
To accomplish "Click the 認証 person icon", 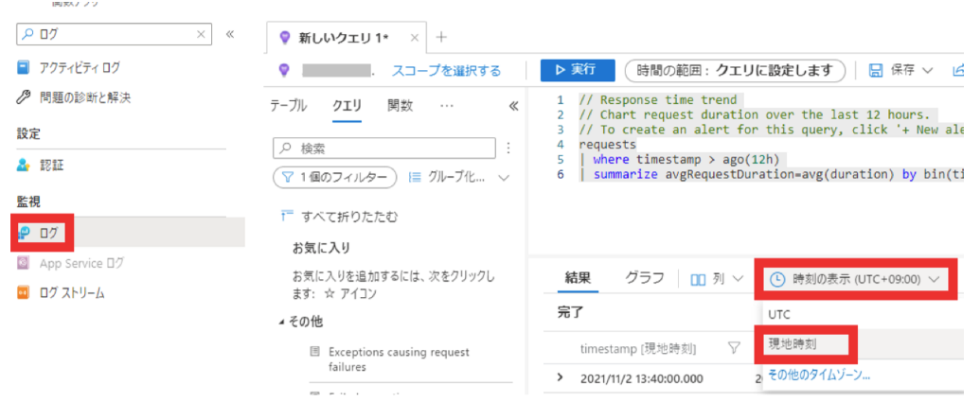I will tap(23, 166).
